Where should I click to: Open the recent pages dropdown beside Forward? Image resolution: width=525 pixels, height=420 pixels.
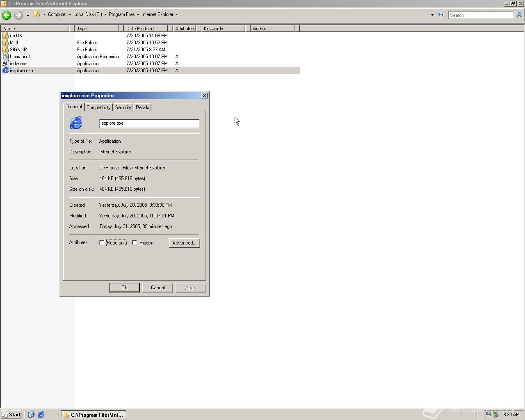click(x=28, y=15)
